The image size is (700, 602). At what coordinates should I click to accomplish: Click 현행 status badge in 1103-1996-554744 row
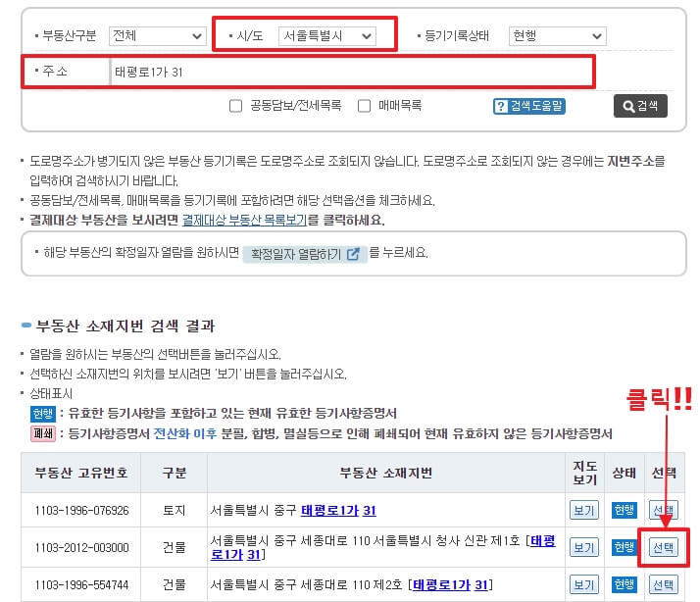625,584
